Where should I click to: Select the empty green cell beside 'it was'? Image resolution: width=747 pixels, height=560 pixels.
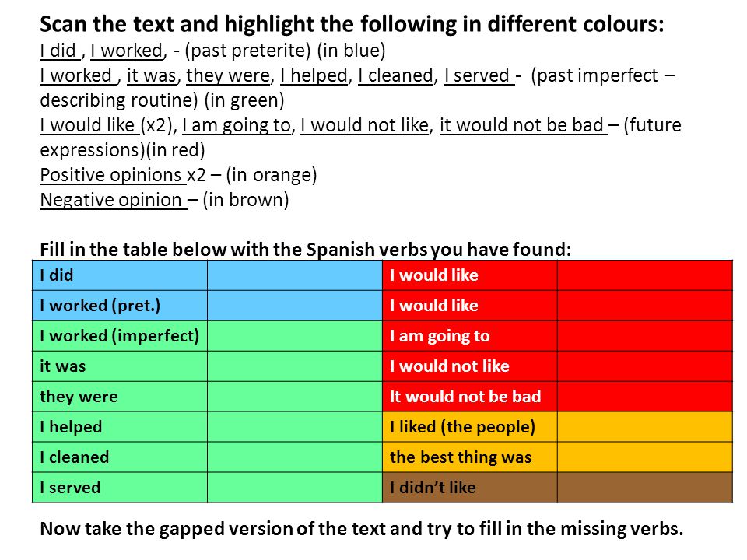click(295, 366)
